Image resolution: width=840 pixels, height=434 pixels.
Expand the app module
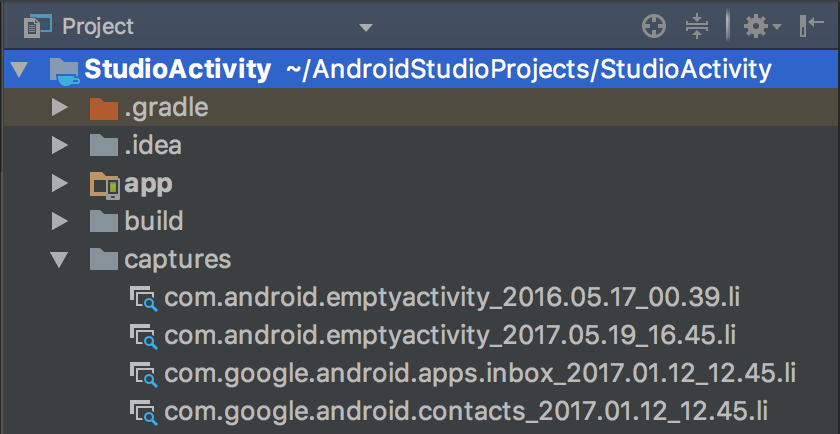click(59, 184)
